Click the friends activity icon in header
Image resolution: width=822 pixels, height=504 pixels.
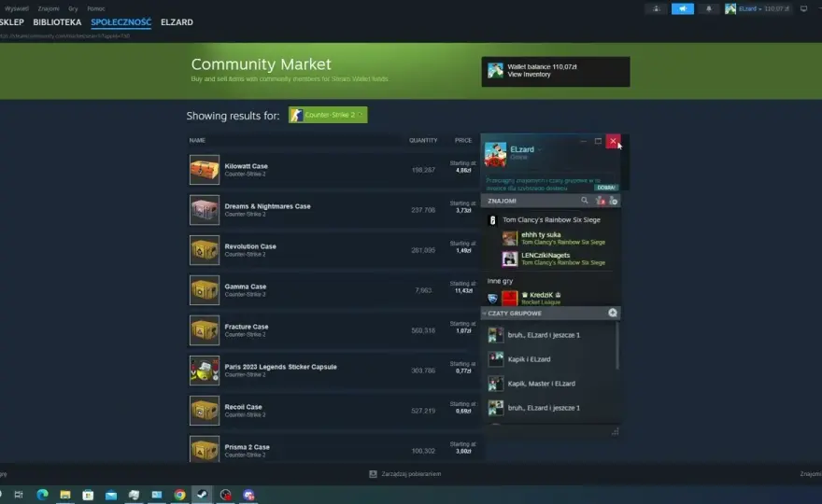[657, 9]
